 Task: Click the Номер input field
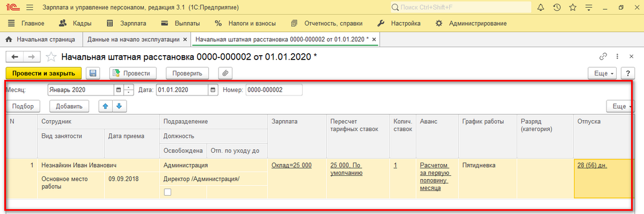pos(274,90)
